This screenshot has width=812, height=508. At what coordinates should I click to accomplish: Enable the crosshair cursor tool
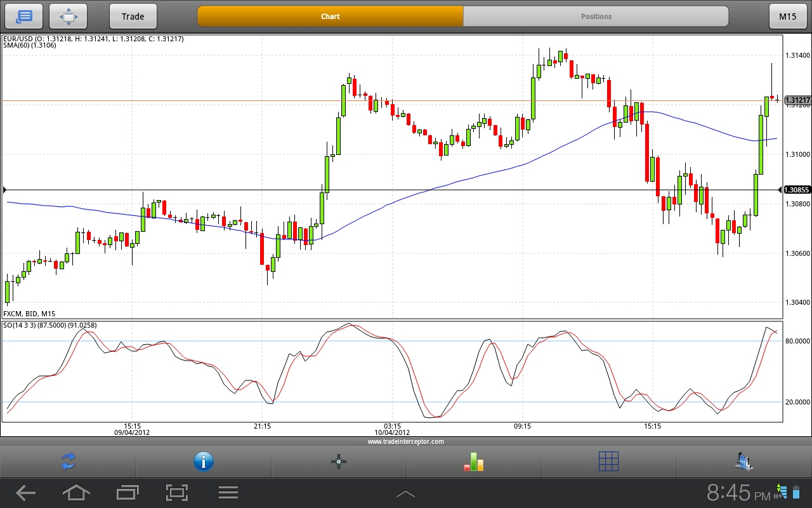(339, 462)
